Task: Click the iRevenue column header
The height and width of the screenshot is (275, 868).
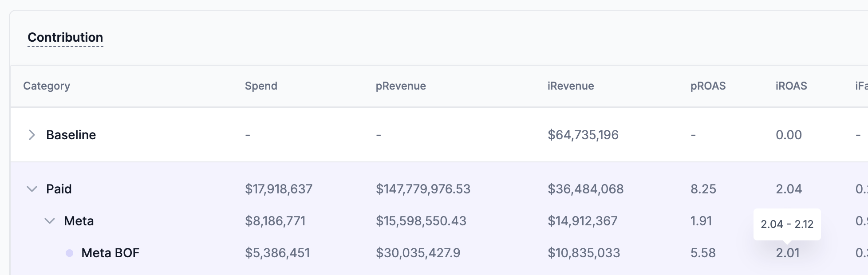Action: tap(571, 86)
